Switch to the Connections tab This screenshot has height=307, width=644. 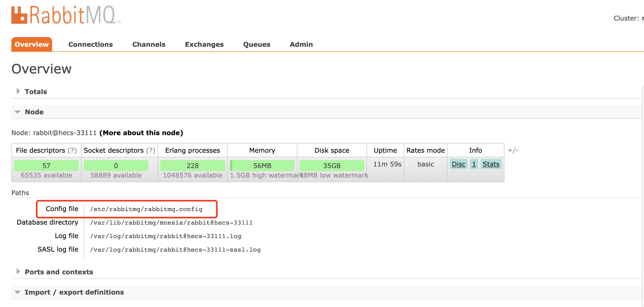pyautogui.click(x=90, y=44)
